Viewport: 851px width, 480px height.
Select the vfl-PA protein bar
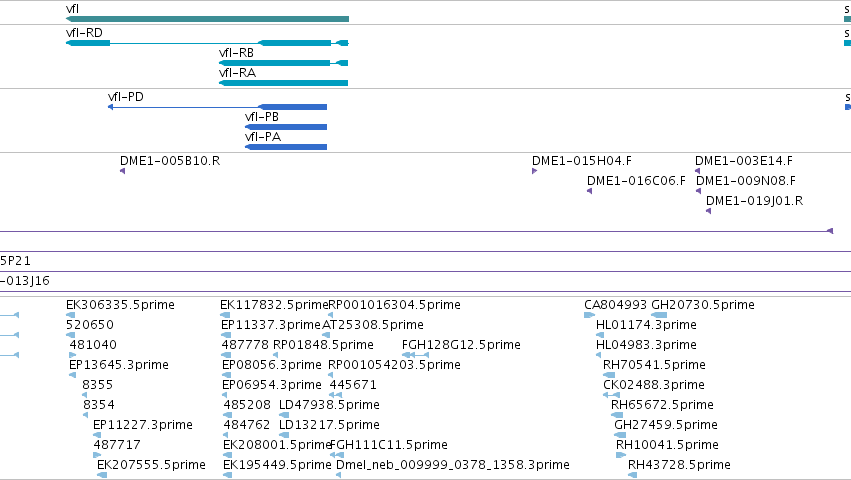click(x=286, y=147)
